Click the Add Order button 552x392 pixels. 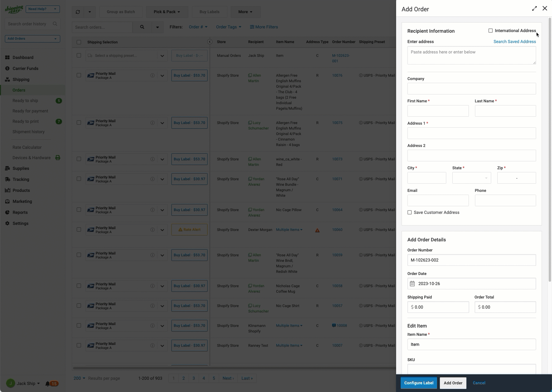point(453,383)
